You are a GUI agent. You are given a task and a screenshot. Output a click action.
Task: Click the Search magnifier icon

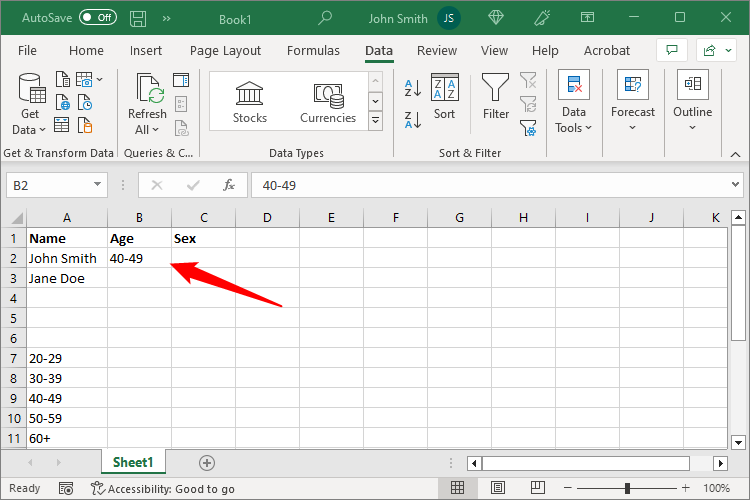(325, 18)
